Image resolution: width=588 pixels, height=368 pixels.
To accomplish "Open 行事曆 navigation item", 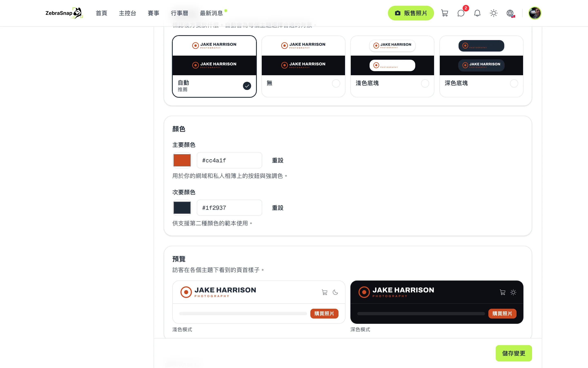I will (x=179, y=13).
